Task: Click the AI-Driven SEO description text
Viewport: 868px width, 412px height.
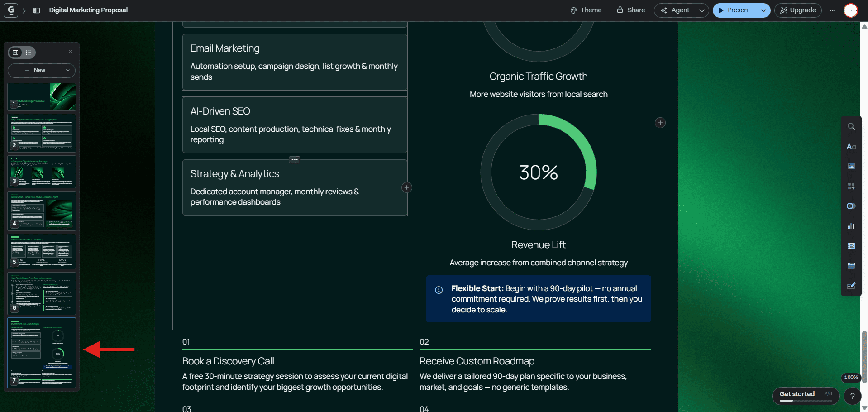Action: (x=291, y=134)
